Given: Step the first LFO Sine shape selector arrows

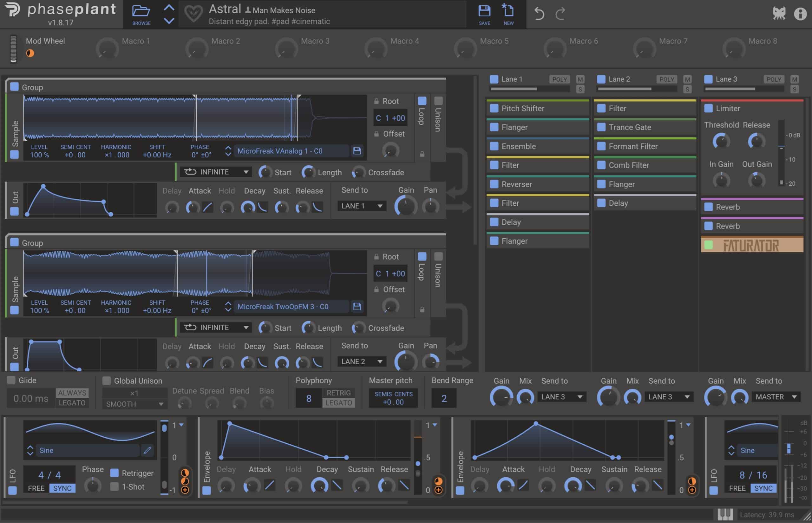Looking at the screenshot, I should (x=30, y=450).
